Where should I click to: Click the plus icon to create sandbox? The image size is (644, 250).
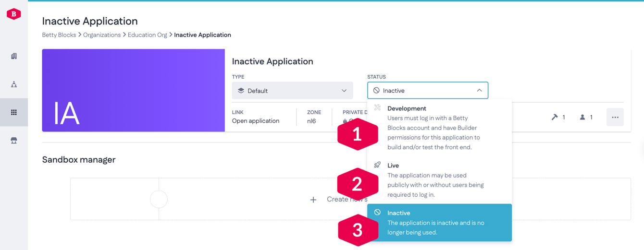tap(313, 200)
